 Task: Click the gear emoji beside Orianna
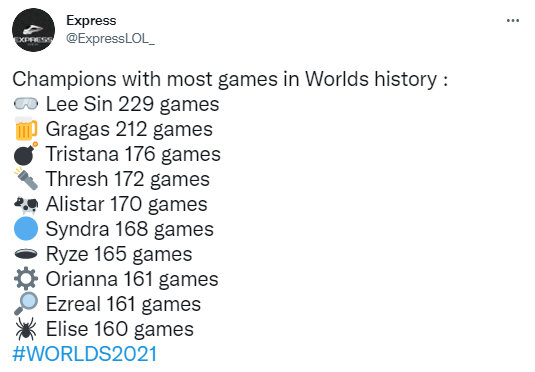pos(26,279)
